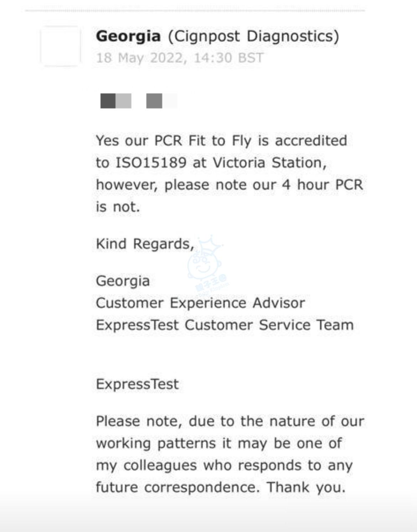Click the second blurred recipient name block
This screenshot has height=532, width=417.
coord(161,101)
